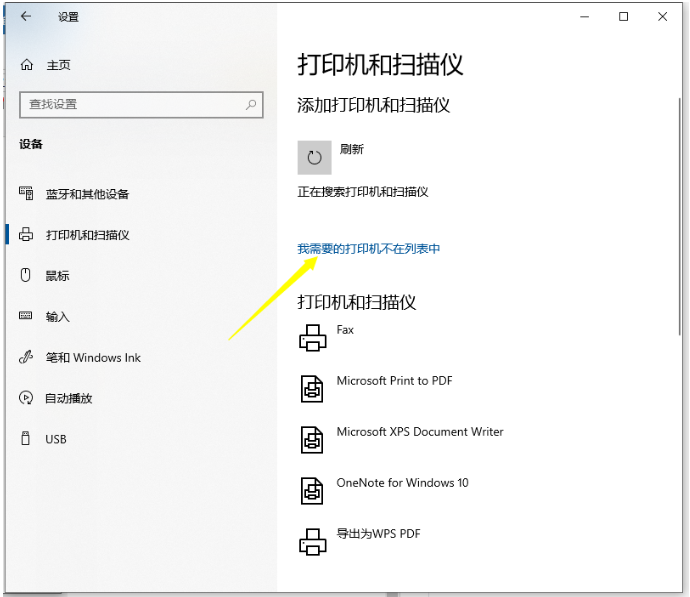Open 鼠标 mouse settings
The height and width of the screenshot is (597, 690).
57,276
